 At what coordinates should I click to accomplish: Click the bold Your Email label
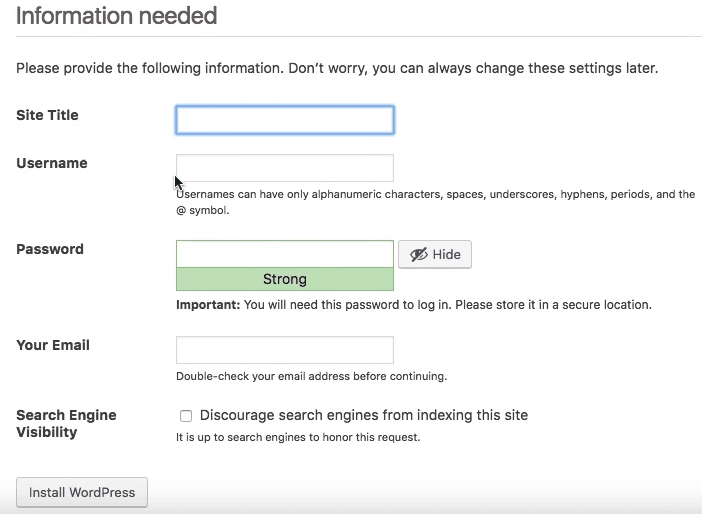coord(53,345)
